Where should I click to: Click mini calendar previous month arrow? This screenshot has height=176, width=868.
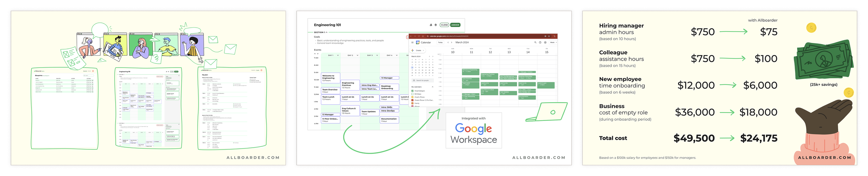click(x=429, y=56)
